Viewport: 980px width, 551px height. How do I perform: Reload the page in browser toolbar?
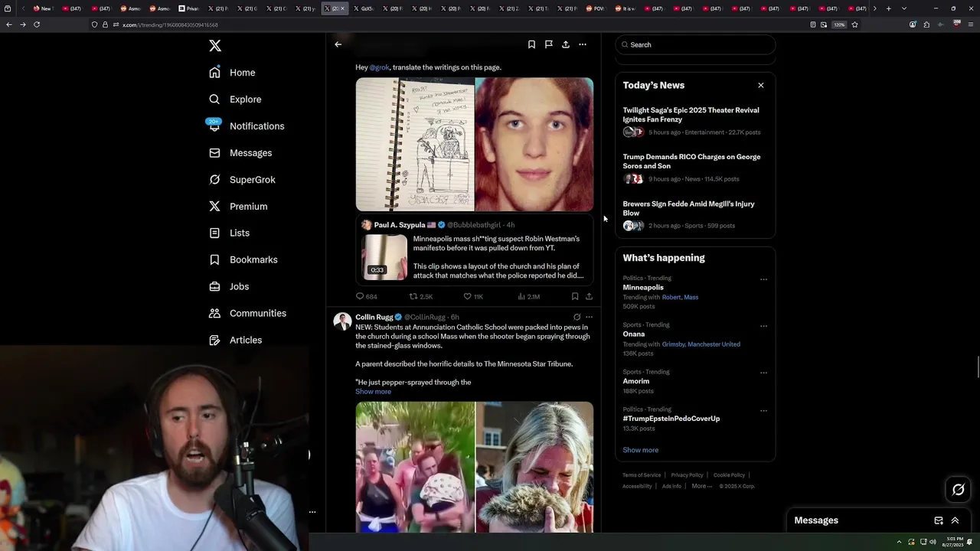tap(36, 24)
